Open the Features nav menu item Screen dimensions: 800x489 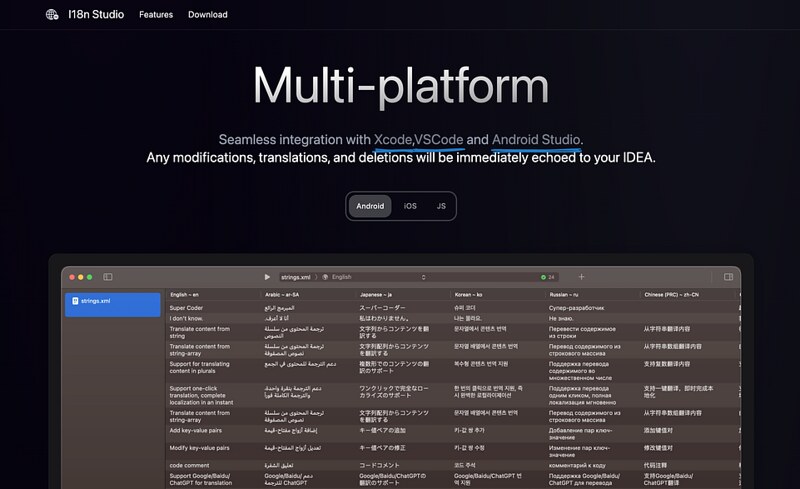(156, 15)
